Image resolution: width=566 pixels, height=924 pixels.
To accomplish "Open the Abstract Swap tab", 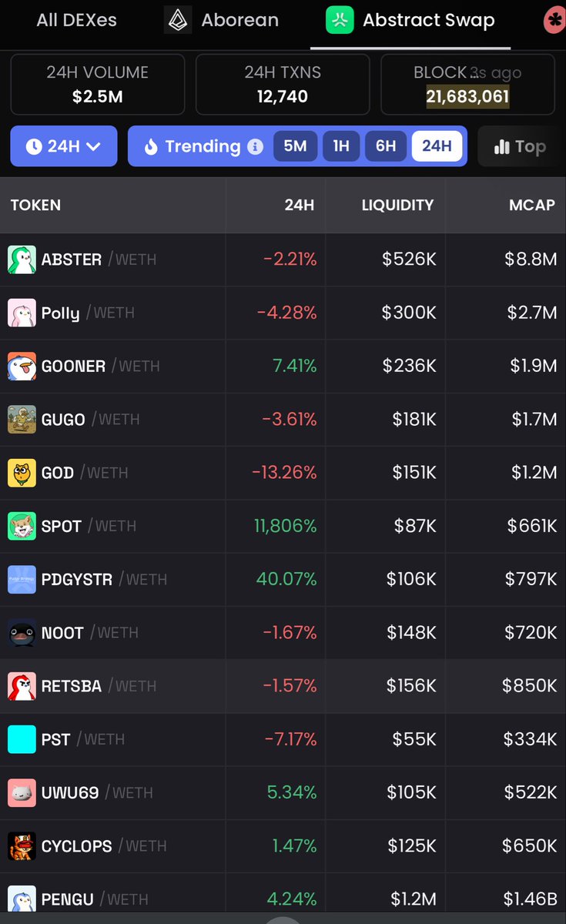I will [410, 20].
